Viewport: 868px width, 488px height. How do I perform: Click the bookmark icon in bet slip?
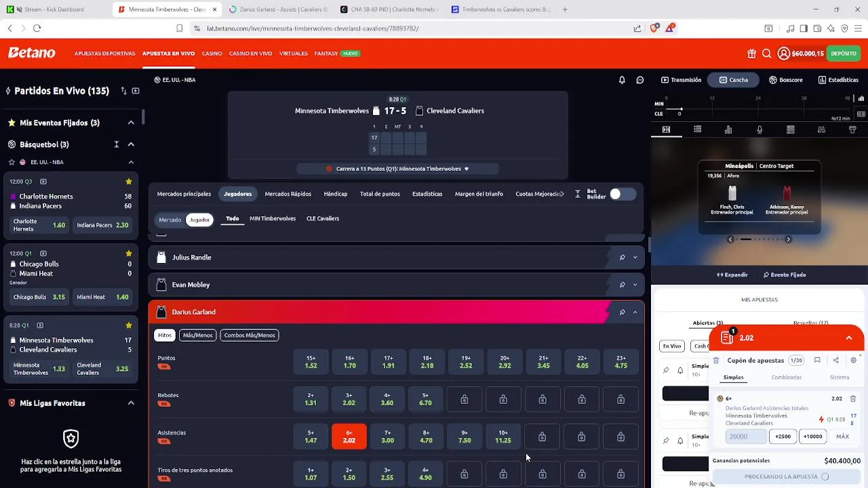tap(817, 361)
